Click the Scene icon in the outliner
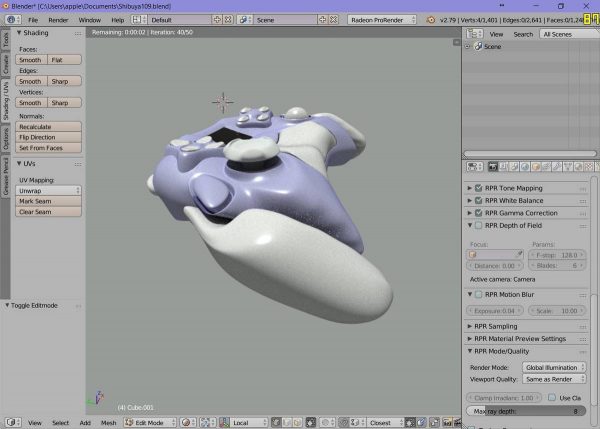 pyautogui.click(x=477, y=46)
